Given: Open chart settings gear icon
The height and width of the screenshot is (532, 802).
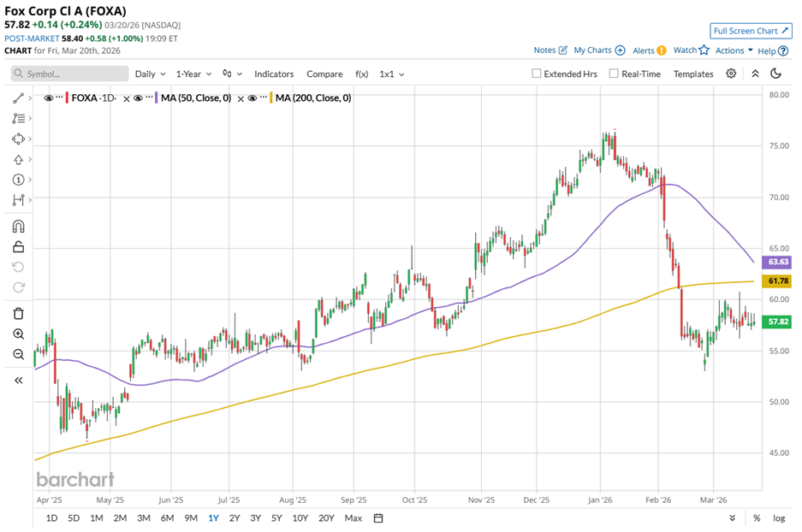Looking at the screenshot, I should click(731, 74).
